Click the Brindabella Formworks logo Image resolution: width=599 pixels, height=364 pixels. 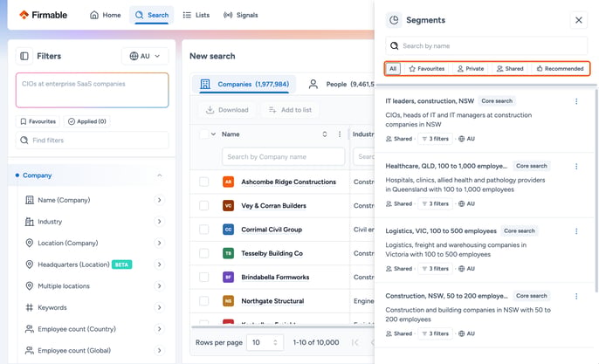coord(228,277)
